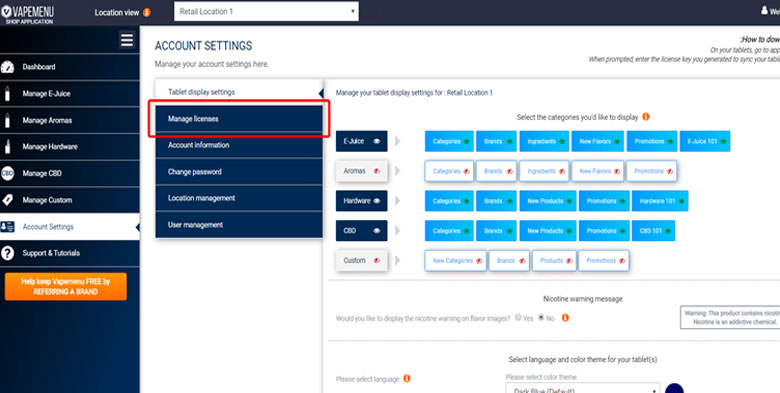Click the info icon beside category selection heading

(x=646, y=117)
